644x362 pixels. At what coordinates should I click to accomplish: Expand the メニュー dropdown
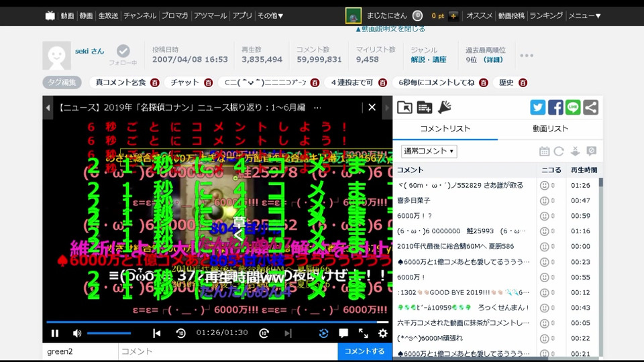coord(584,15)
